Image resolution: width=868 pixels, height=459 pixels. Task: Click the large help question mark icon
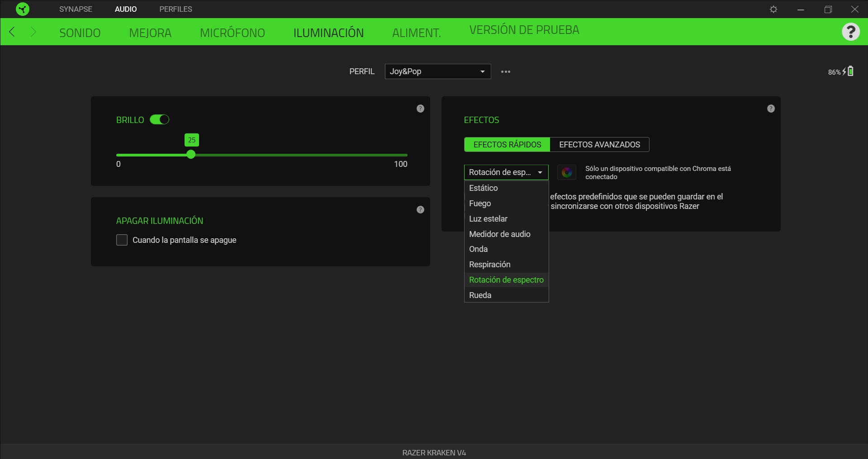tap(850, 32)
